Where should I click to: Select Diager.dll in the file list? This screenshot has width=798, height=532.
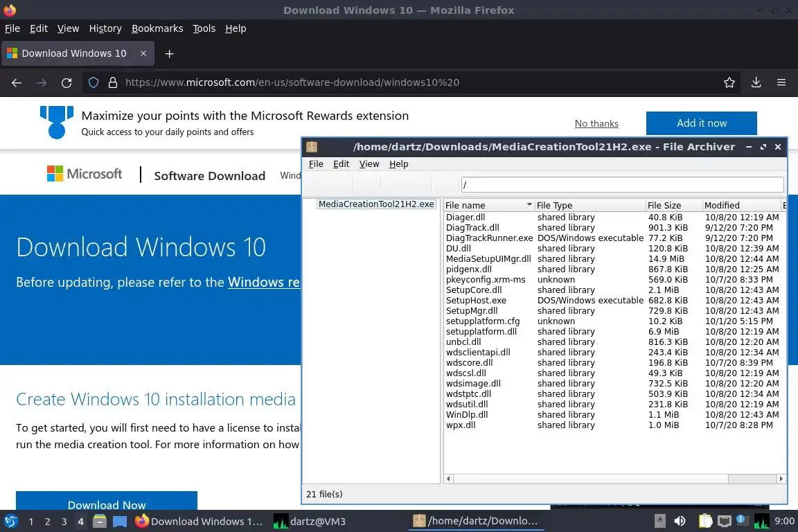(612, 217)
